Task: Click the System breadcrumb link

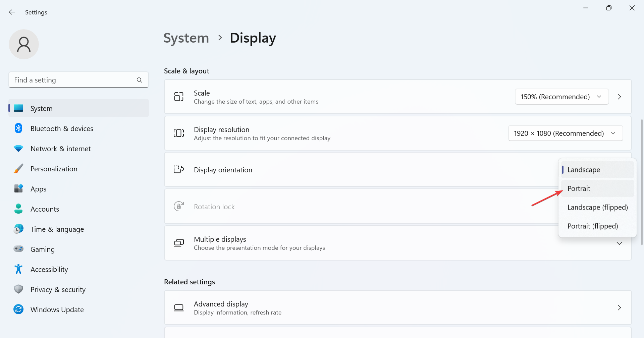Action: [186, 38]
